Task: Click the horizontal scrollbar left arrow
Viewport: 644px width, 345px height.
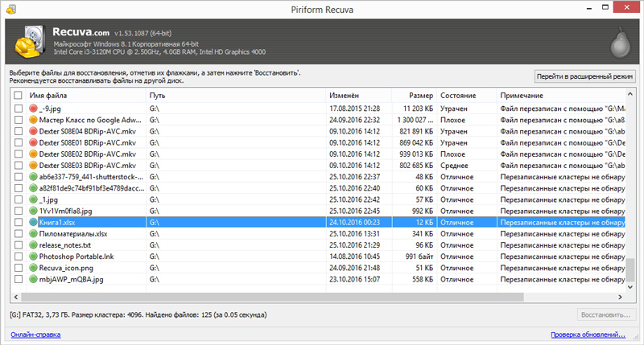Action: click(x=16, y=297)
